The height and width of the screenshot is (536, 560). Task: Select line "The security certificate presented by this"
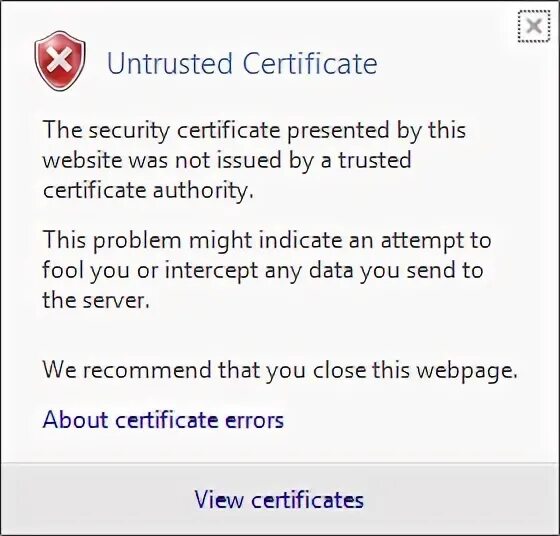point(254,131)
